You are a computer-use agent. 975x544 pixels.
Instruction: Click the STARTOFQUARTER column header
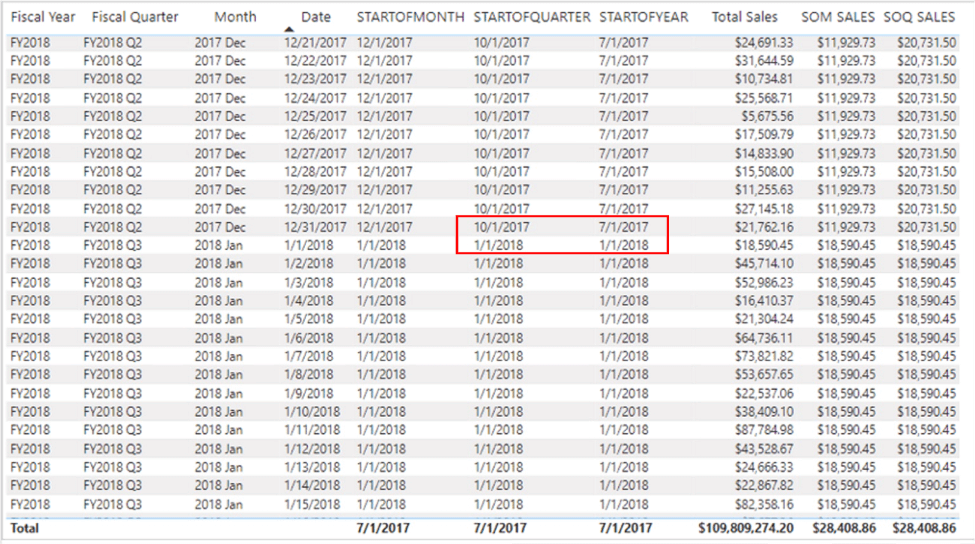(532, 17)
